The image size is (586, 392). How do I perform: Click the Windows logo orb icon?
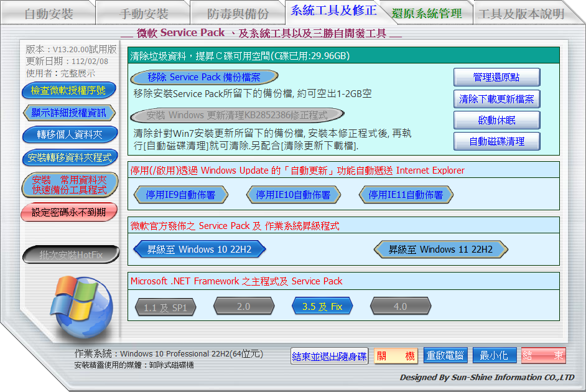80,306
